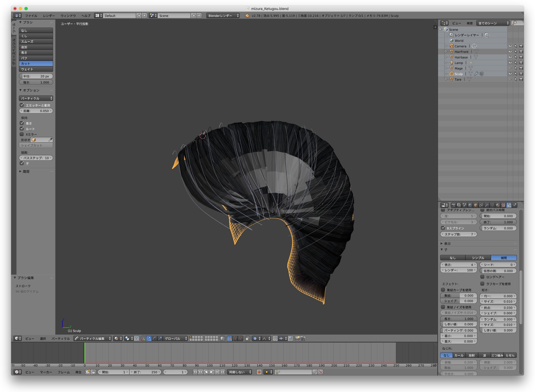Screen dimensions: 535x392
Task: Click the 強さ strength slider
Action: [x=36, y=82]
